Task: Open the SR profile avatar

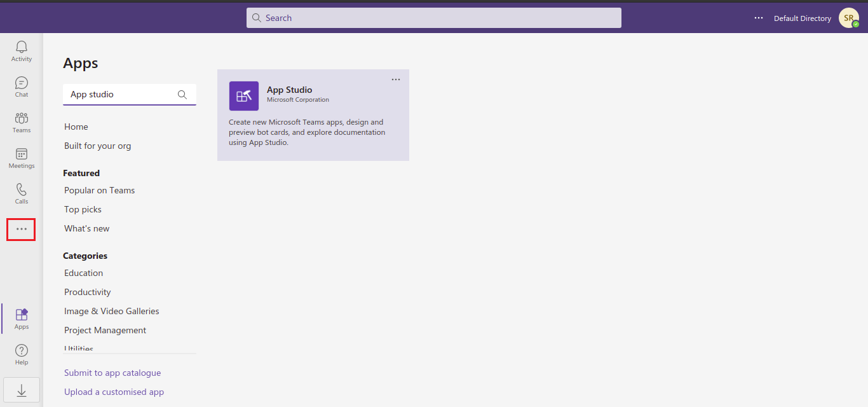Action: [849, 18]
